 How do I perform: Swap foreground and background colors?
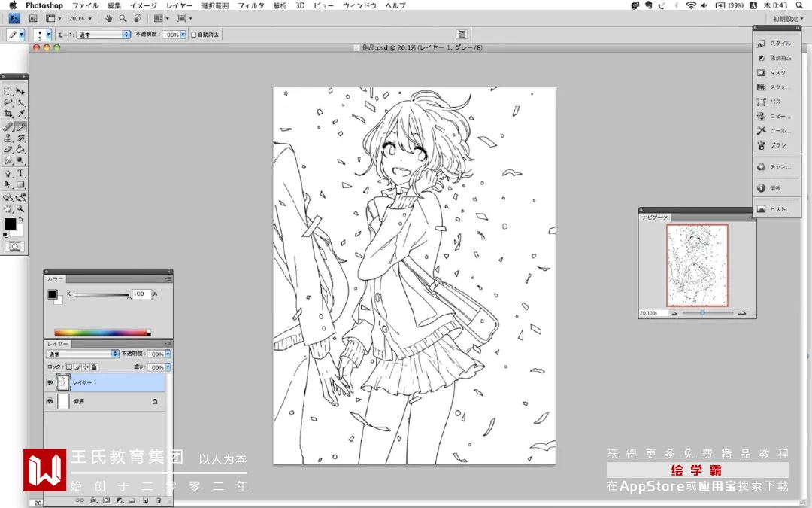[21, 220]
